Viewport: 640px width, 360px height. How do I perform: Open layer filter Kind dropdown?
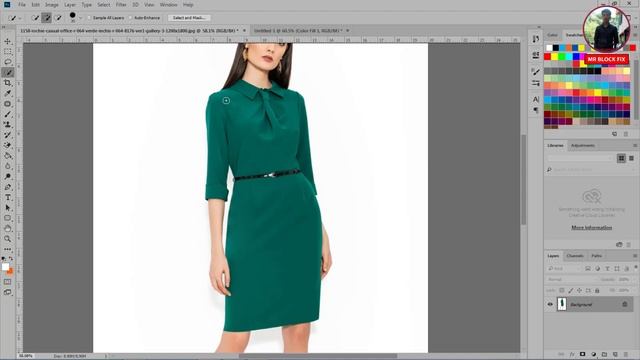coord(564,269)
